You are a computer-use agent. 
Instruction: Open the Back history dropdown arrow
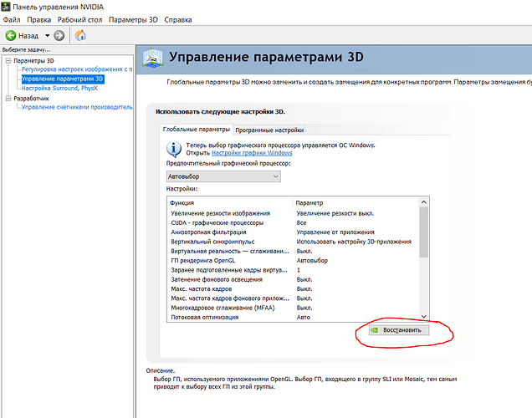(47, 35)
